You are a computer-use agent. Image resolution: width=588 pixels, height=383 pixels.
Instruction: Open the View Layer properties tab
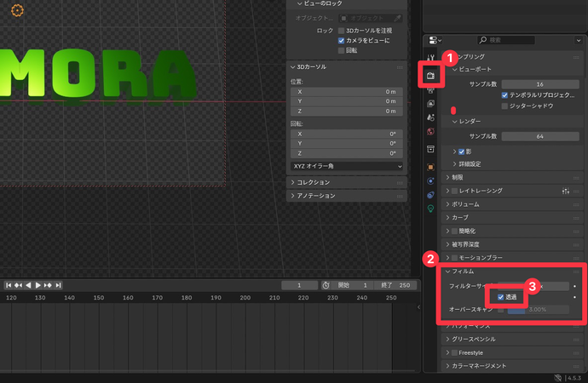click(431, 103)
